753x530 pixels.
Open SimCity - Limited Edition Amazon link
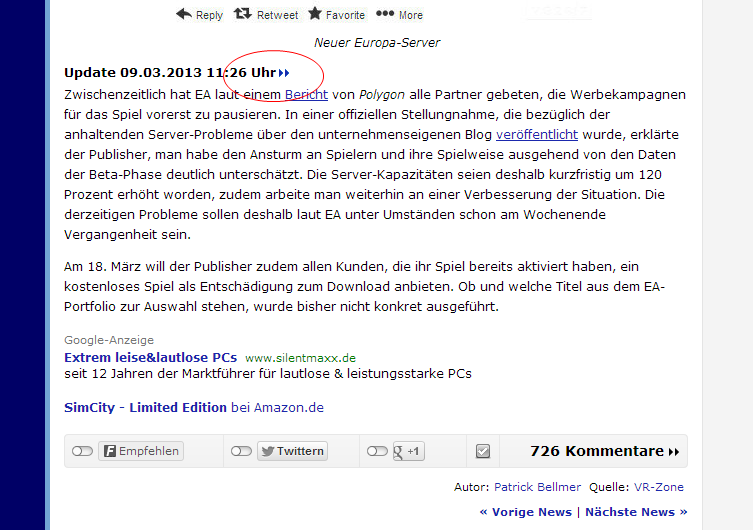pos(194,408)
